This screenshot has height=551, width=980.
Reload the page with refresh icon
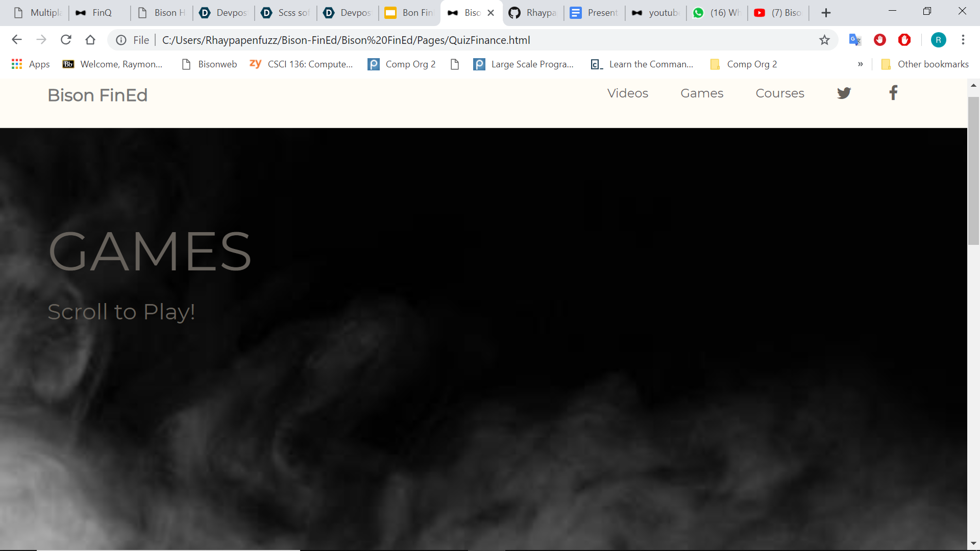point(66,40)
